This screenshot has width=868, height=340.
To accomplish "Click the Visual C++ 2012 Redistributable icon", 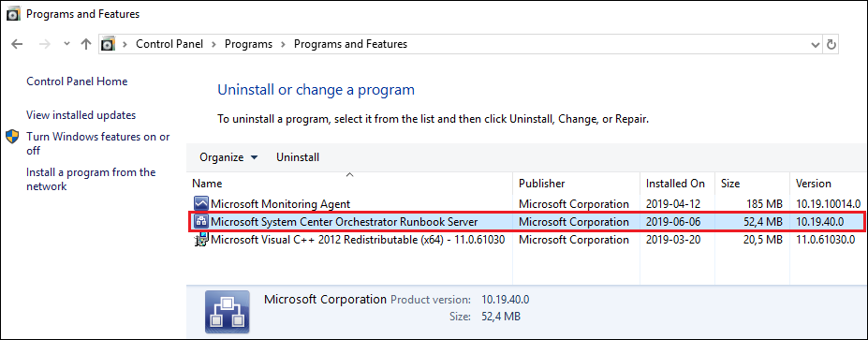I will coord(200,241).
